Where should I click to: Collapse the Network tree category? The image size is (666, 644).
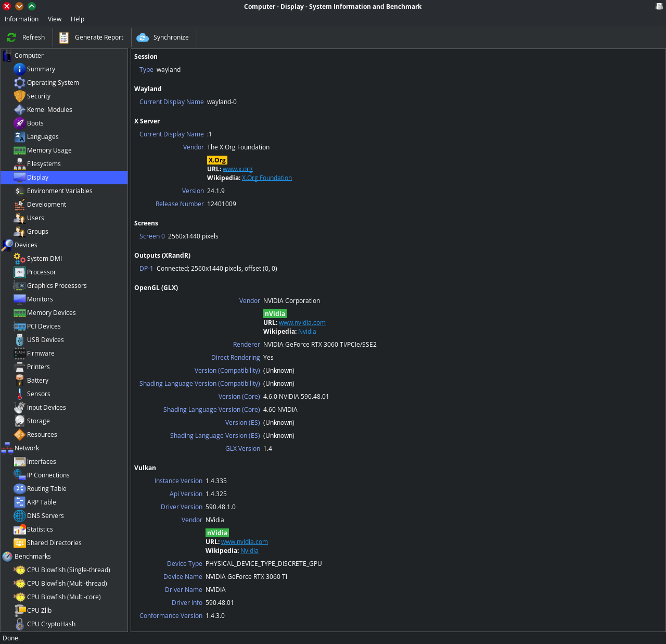[7, 448]
